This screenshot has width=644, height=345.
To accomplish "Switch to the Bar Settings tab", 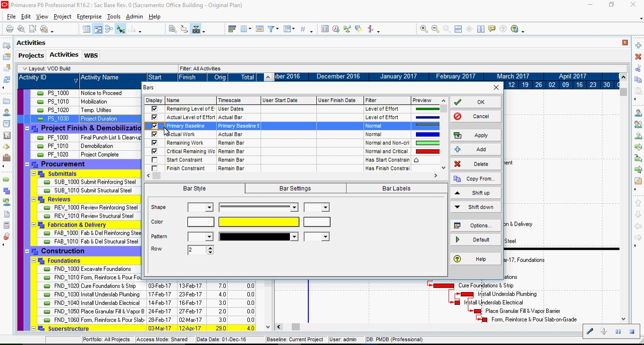I will pos(295,188).
